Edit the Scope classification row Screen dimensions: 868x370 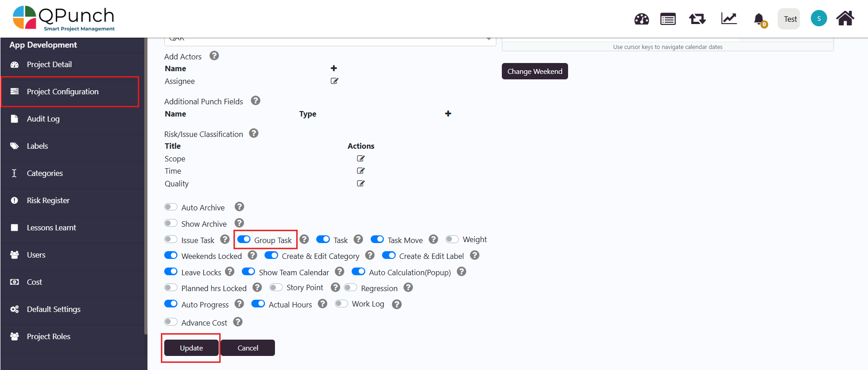tap(361, 159)
